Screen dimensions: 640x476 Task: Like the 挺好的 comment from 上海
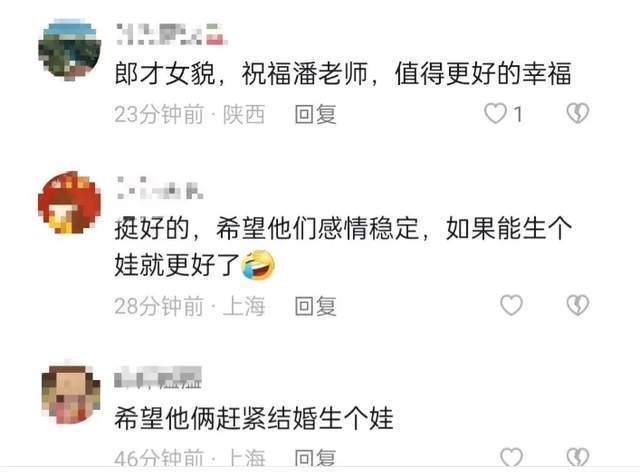click(x=511, y=305)
